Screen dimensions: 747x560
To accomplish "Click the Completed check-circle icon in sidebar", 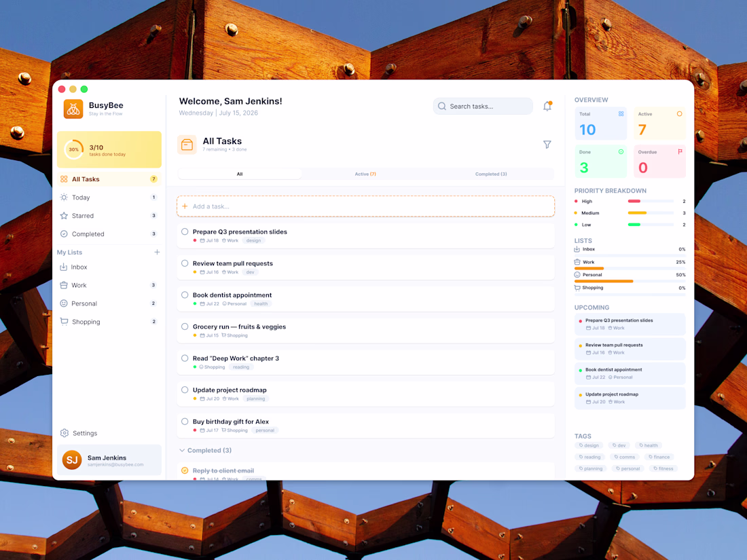I will tap(64, 234).
